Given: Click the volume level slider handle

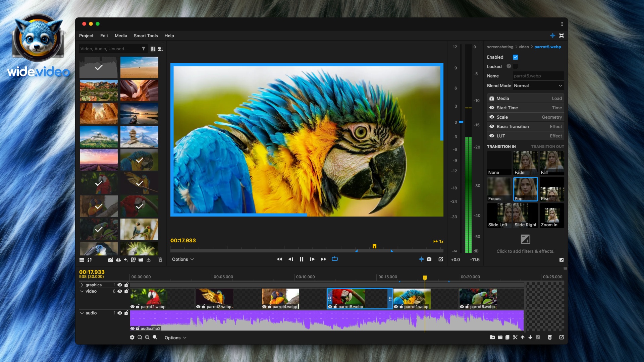Looking at the screenshot, I should (461, 122).
